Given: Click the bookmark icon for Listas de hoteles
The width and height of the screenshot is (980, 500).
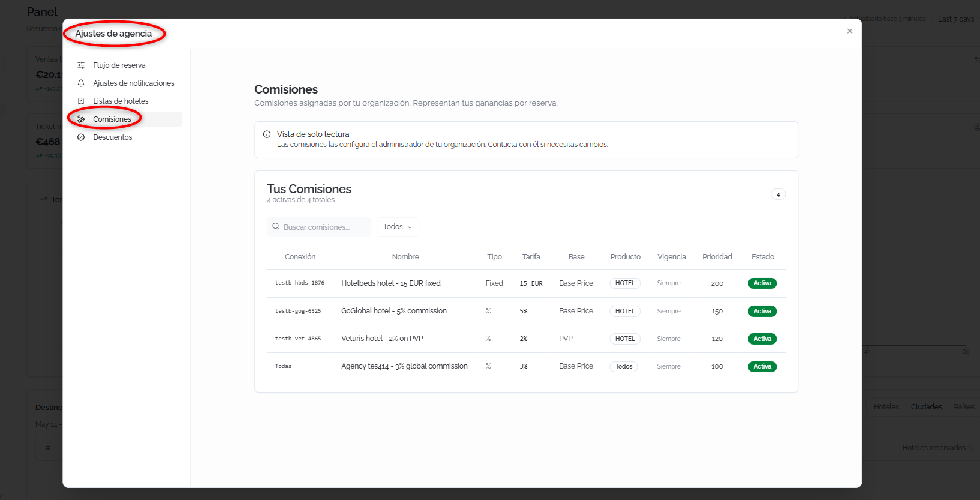Looking at the screenshot, I should click(81, 101).
